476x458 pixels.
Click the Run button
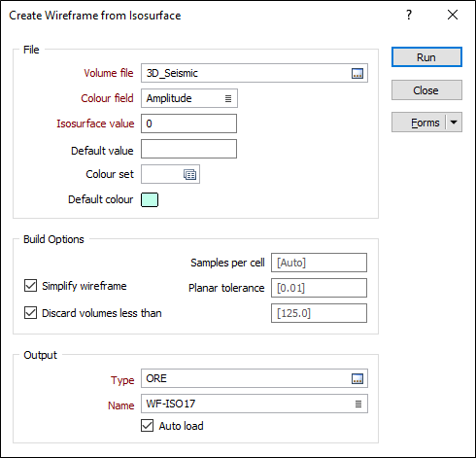[x=426, y=57]
